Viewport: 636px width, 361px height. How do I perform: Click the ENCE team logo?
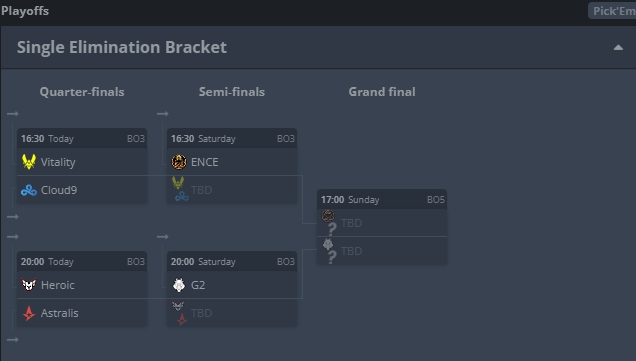(x=179, y=162)
